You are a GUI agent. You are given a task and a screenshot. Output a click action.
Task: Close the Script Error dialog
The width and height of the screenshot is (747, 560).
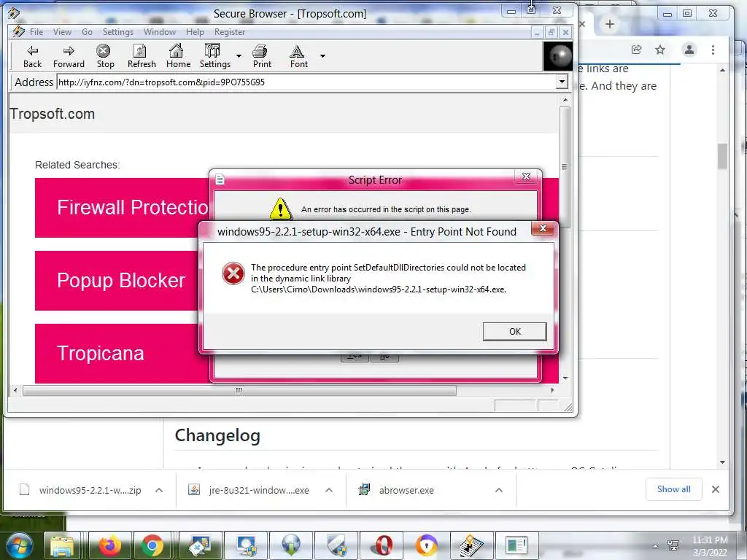click(526, 176)
